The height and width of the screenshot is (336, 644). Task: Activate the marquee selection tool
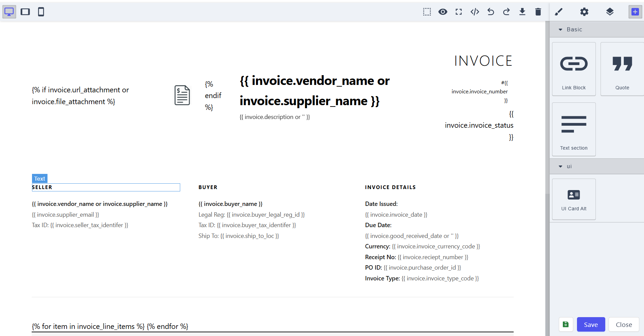click(426, 11)
